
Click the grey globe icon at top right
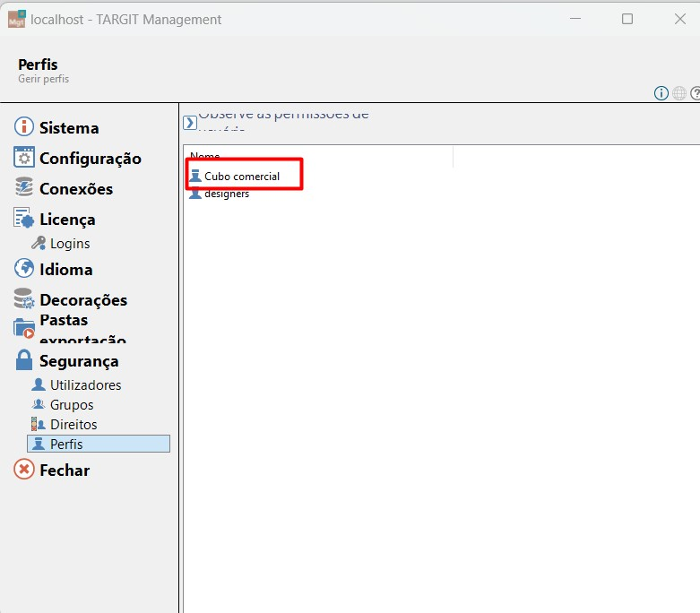click(x=679, y=93)
